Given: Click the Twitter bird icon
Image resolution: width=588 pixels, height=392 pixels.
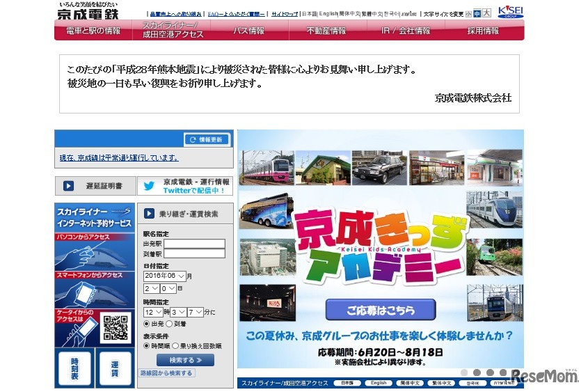Looking at the screenshot, I should tap(149, 186).
